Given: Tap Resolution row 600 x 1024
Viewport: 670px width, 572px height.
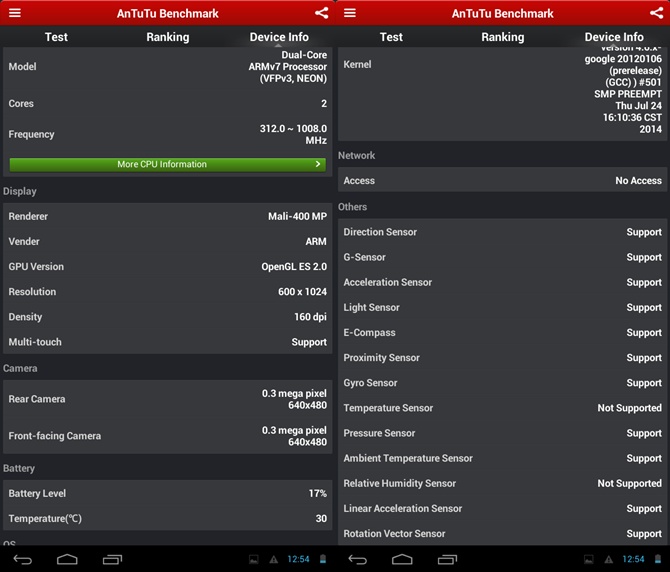Looking at the screenshot, I should pos(168,292).
